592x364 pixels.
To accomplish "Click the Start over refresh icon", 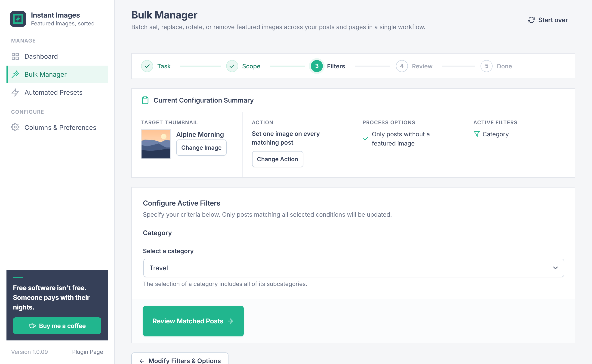I will point(531,20).
